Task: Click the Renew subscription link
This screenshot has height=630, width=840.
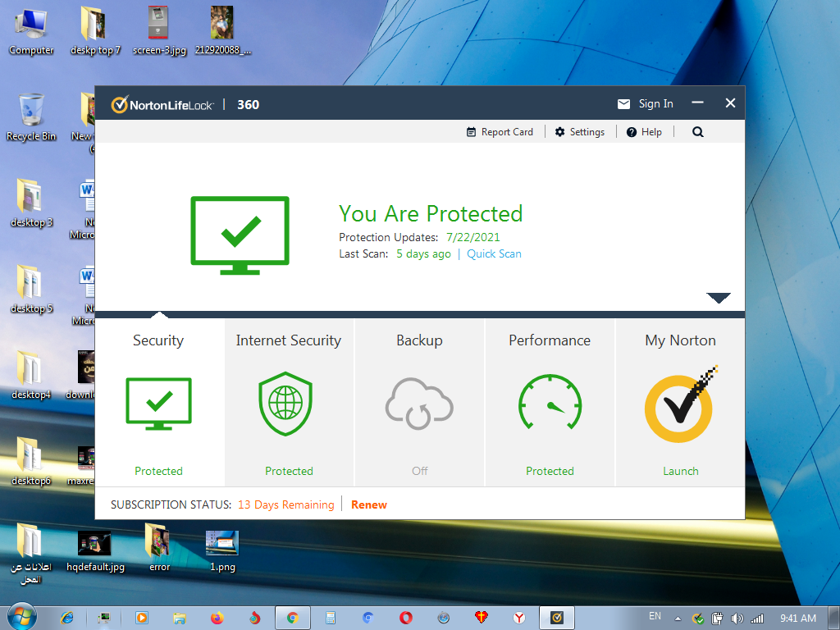Action: (368, 504)
